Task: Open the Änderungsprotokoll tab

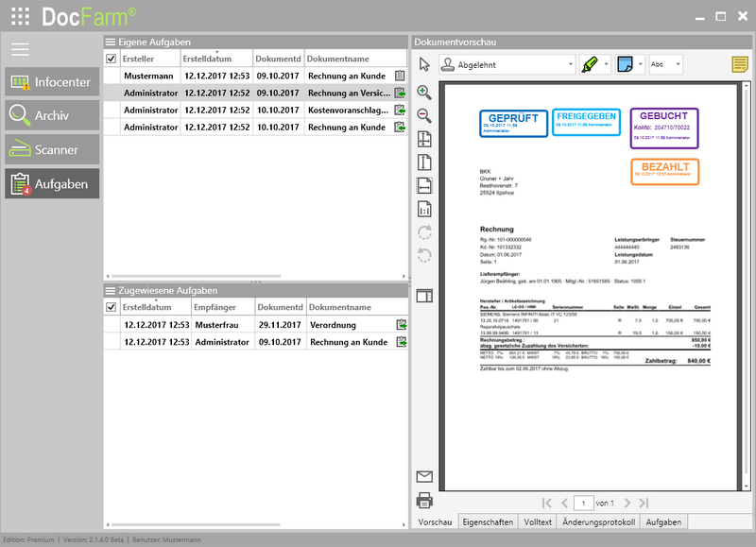Action: [x=600, y=521]
